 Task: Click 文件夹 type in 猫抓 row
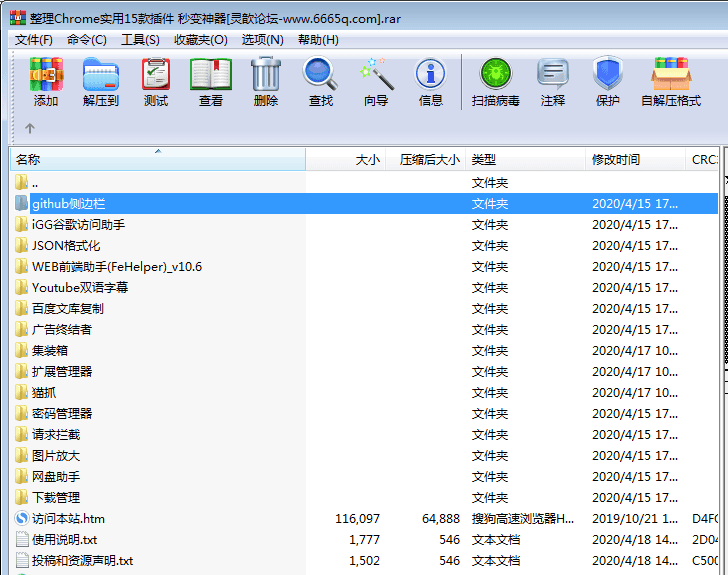[490, 392]
